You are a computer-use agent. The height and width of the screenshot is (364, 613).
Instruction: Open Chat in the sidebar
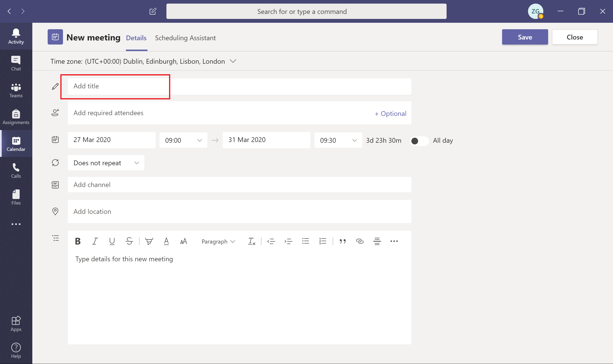(x=16, y=63)
